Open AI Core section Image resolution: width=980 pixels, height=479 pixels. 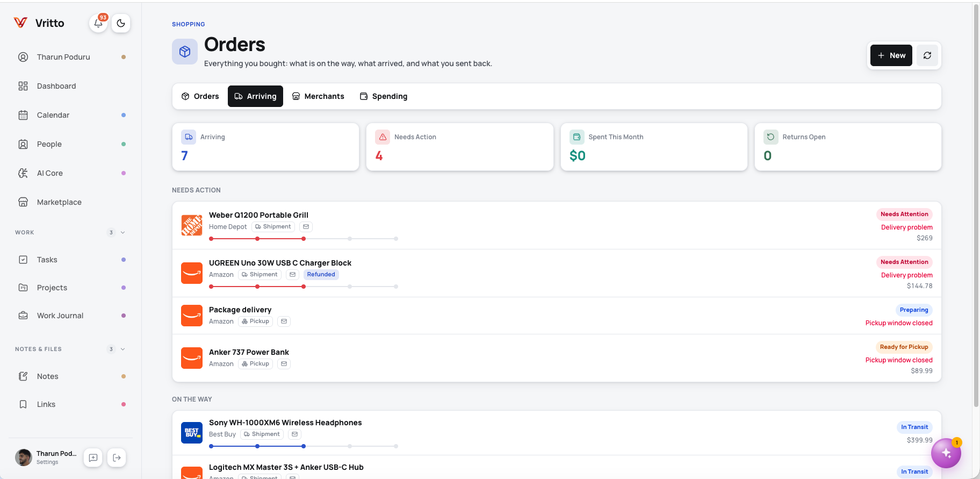click(72, 173)
